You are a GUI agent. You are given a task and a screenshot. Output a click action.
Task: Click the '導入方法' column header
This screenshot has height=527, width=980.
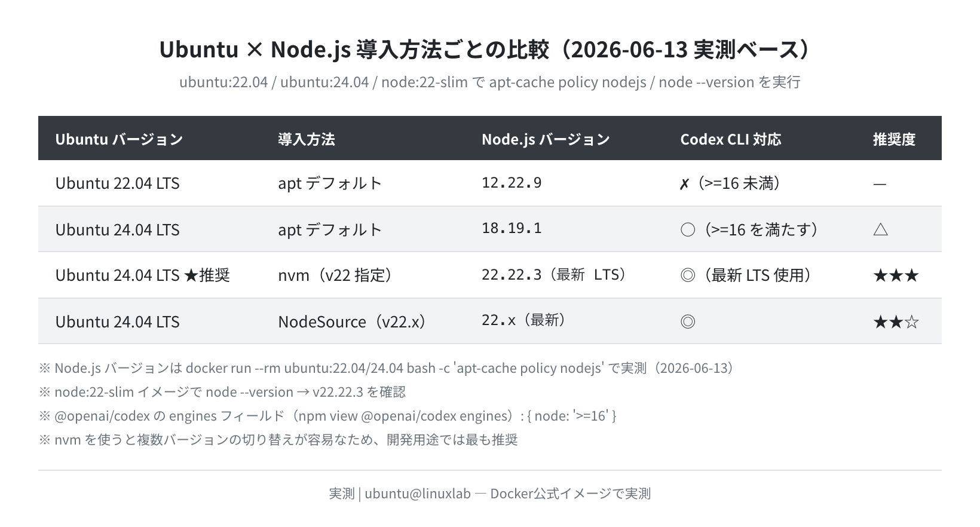(x=307, y=139)
